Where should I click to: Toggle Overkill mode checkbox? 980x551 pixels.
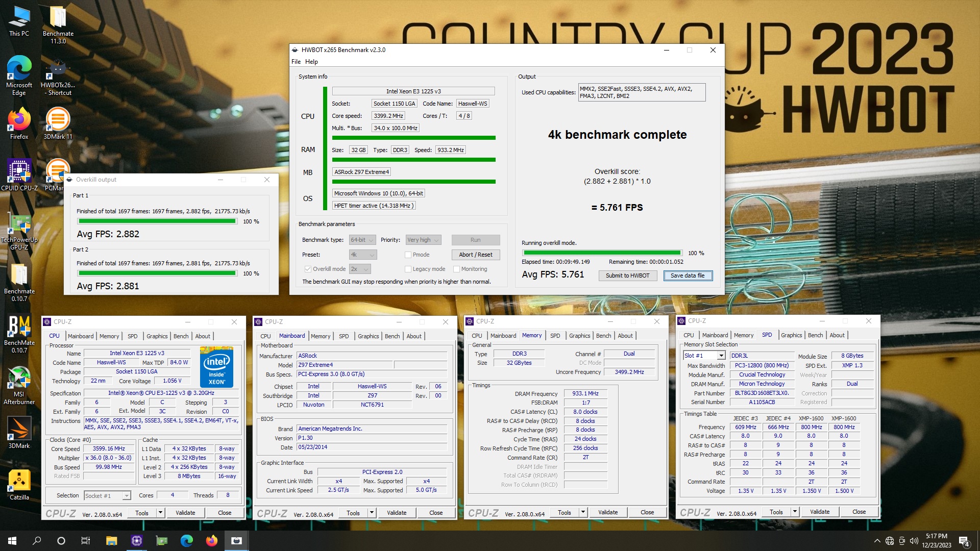pyautogui.click(x=308, y=269)
